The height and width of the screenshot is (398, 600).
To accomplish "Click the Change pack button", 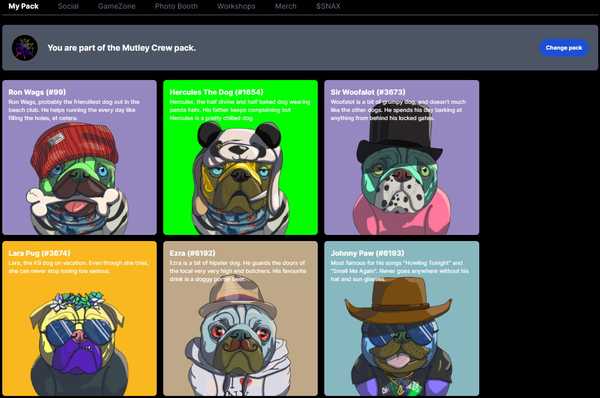I will point(564,48).
